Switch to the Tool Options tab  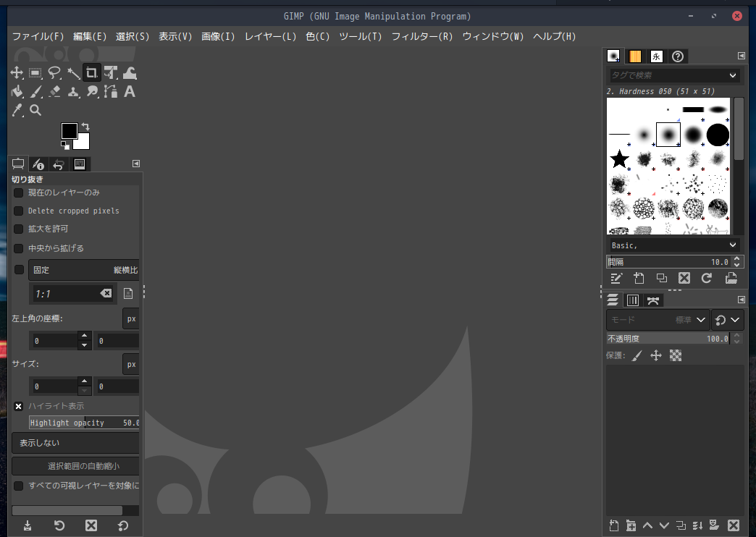tap(18, 164)
